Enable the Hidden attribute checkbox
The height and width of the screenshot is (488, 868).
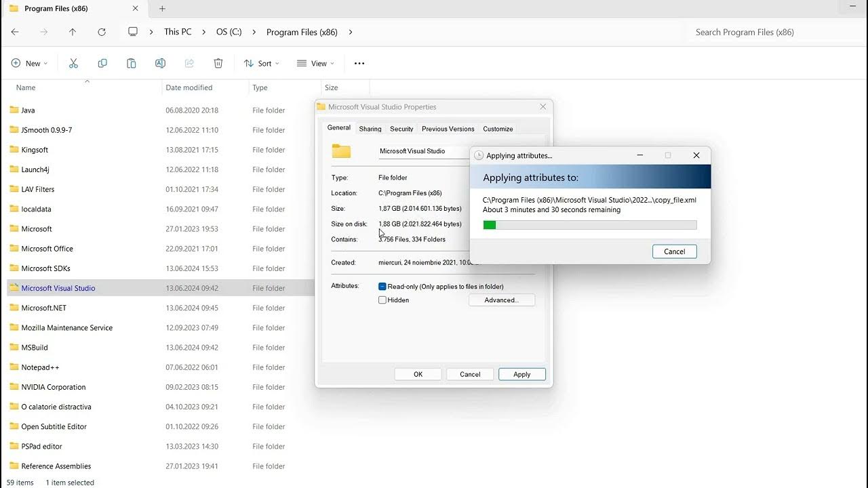pyautogui.click(x=382, y=300)
